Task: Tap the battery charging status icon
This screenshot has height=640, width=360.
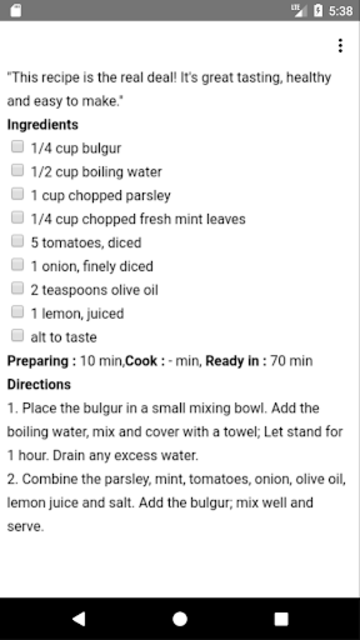Action: click(318, 10)
